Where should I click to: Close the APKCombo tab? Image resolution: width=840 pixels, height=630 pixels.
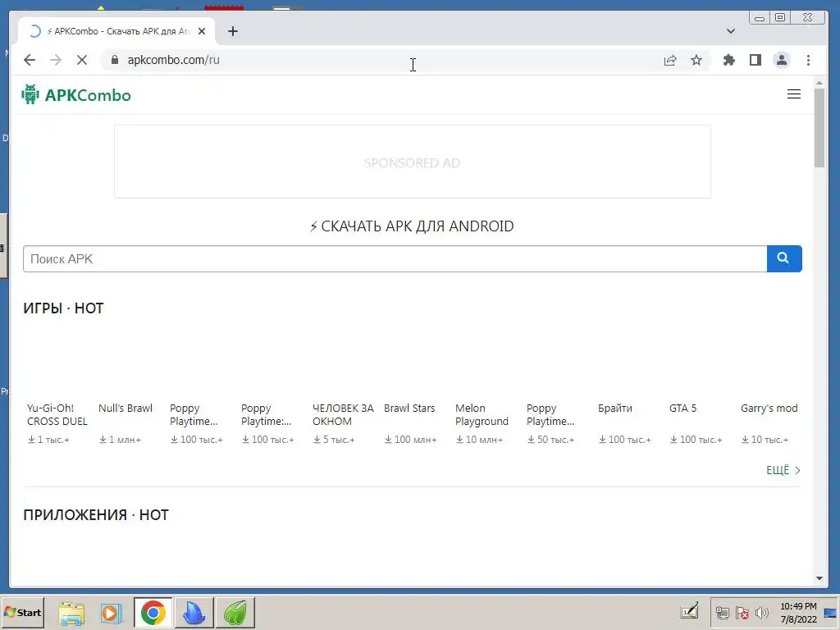202,31
